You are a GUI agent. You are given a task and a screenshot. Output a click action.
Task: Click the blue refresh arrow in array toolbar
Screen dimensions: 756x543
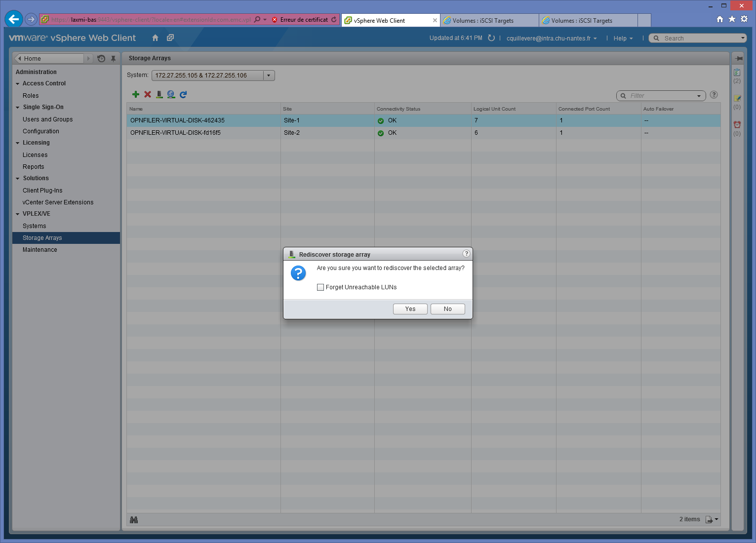click(183, 94)
